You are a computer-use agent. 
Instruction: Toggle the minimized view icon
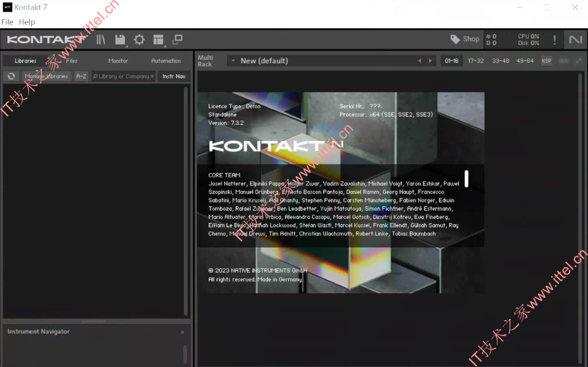177,39
